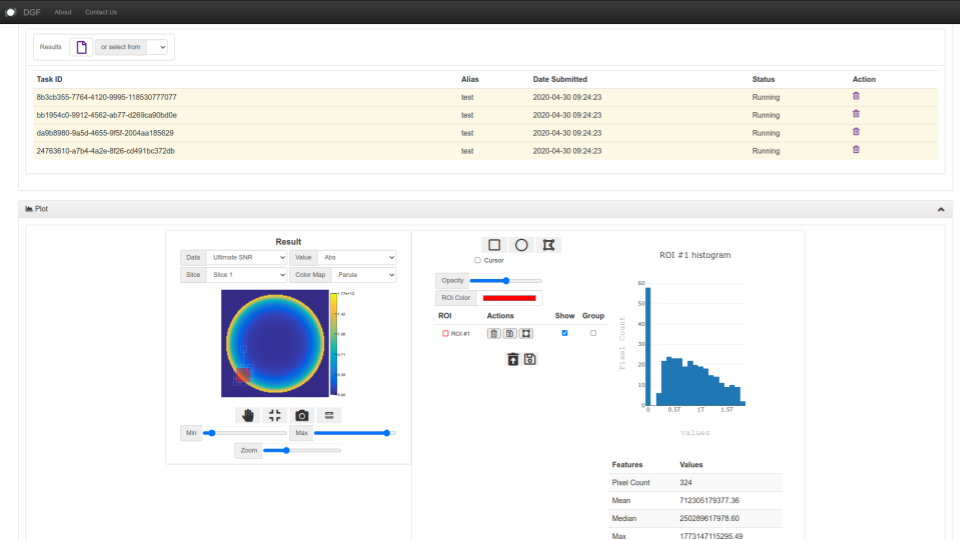
Task: Select the polygon ROI drawing tool
Action: coord(548,245)
